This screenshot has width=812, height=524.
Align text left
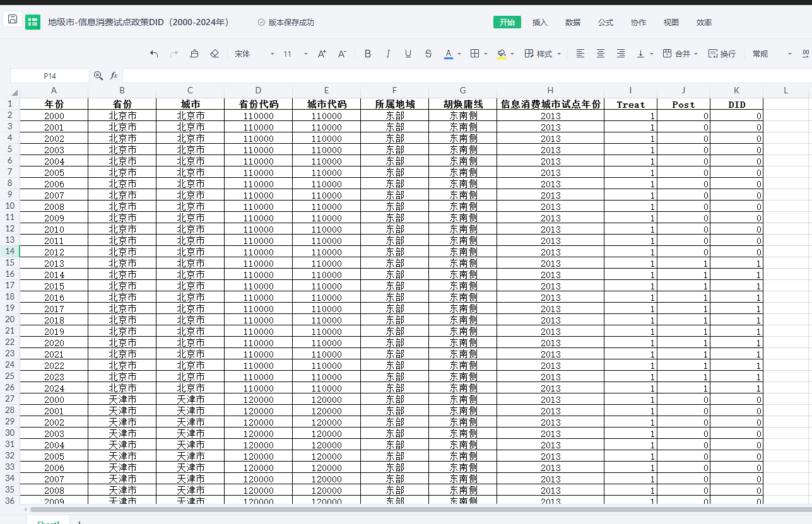580,54
